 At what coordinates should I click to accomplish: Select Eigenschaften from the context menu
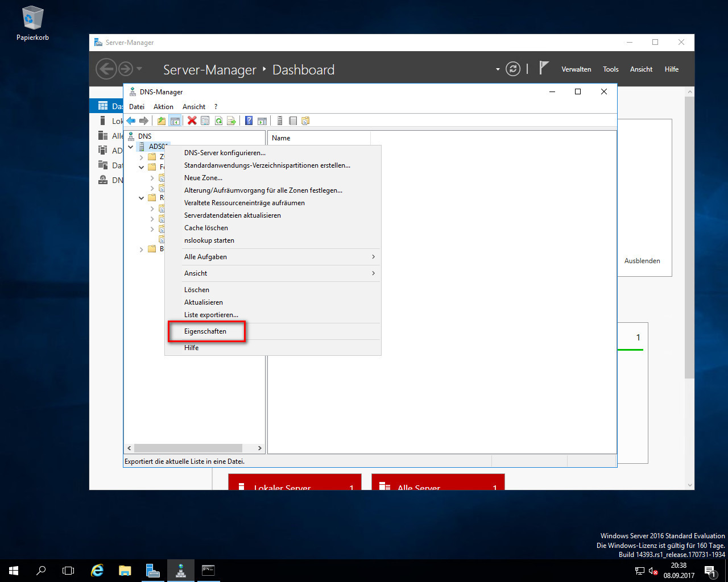coord(205,331)
